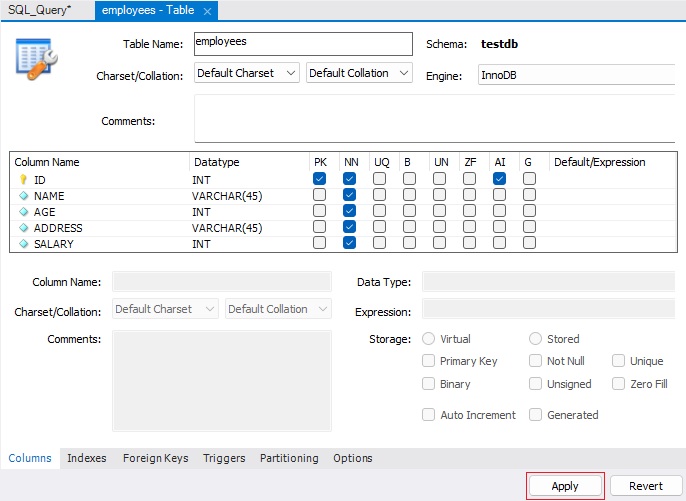Click the primary key icon for ID column
Viewport: 686px width, 501px height.
click(x=24, y=179)
